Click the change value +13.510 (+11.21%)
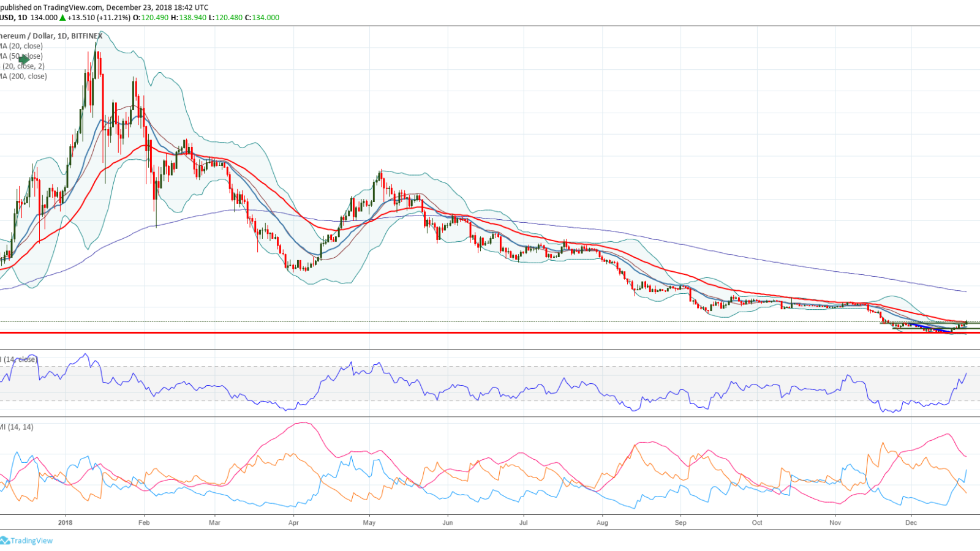This screenshot has width=980, height=551. [99, 18]
